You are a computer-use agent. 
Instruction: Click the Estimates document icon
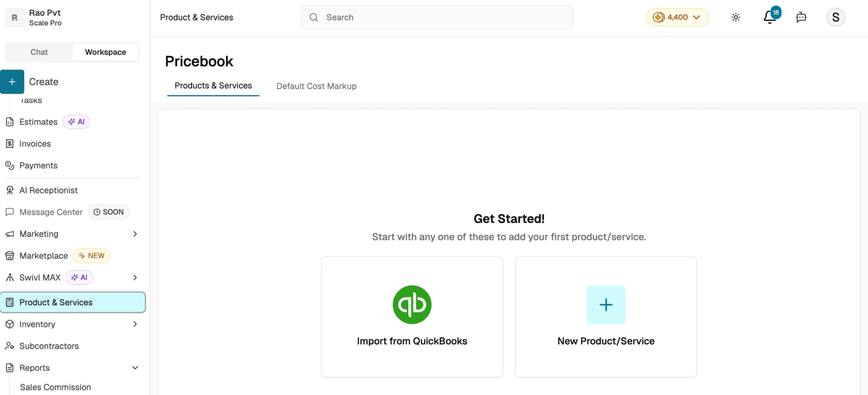pyautogui.click(x=9, y=122)
